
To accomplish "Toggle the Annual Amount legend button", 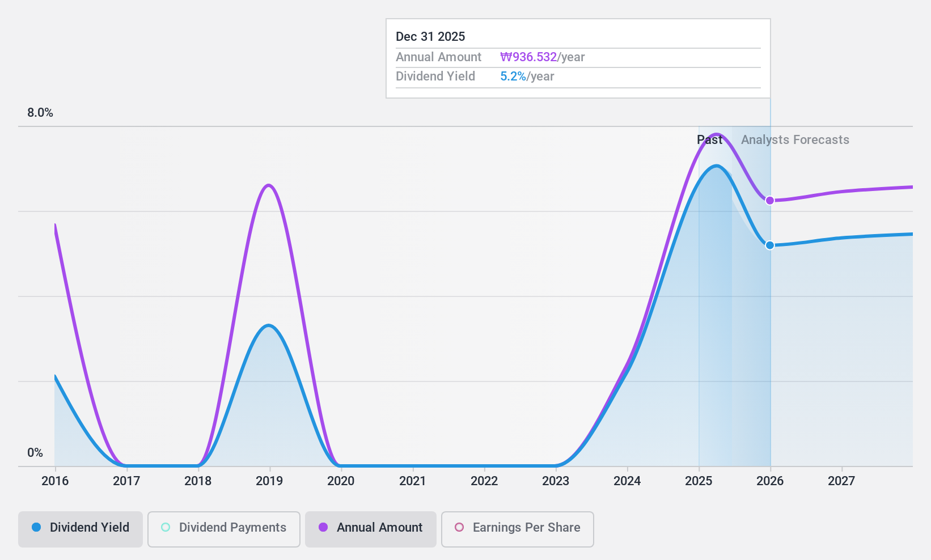I will [371, 529].
